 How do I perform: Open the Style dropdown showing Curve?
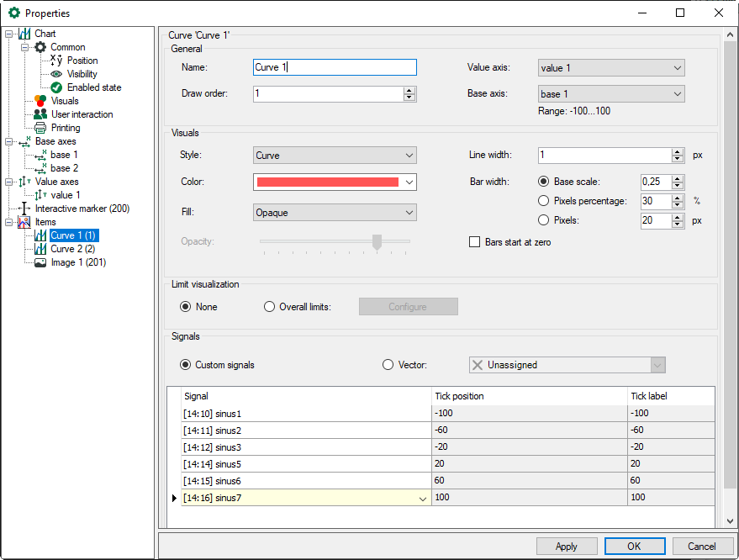coord(335,156)
